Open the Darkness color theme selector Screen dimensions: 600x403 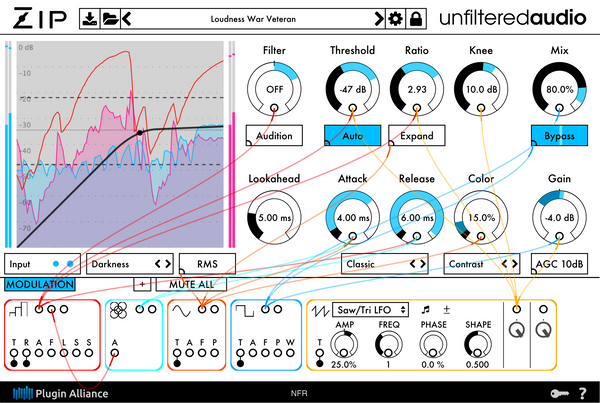point(130,264)
